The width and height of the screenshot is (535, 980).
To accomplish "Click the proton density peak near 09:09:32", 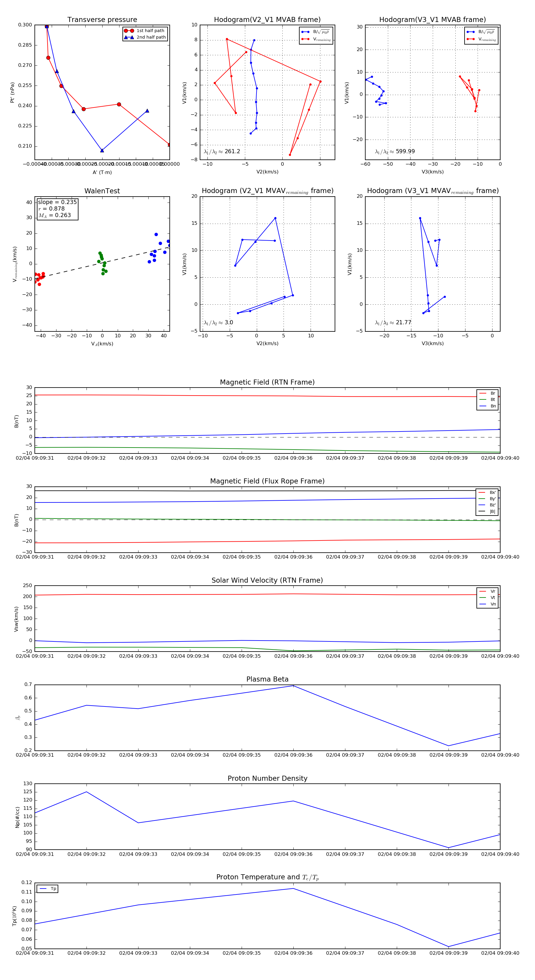I will (86, 792).
